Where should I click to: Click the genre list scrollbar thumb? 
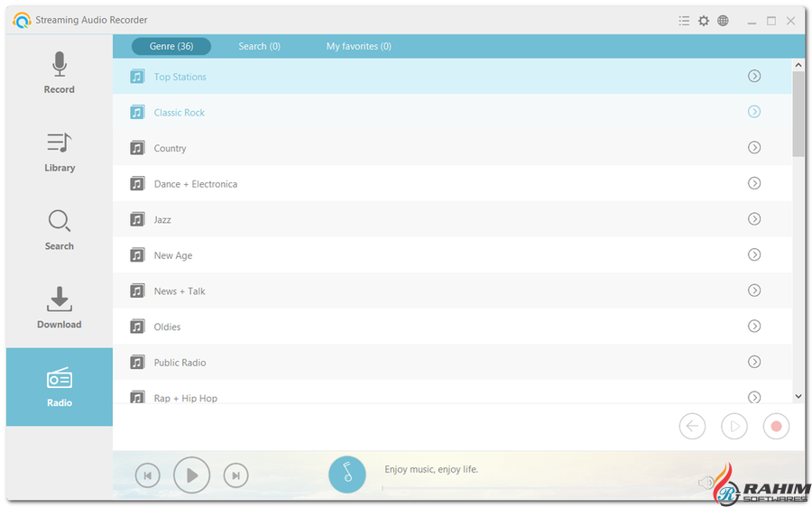click(x=798, y=114)
